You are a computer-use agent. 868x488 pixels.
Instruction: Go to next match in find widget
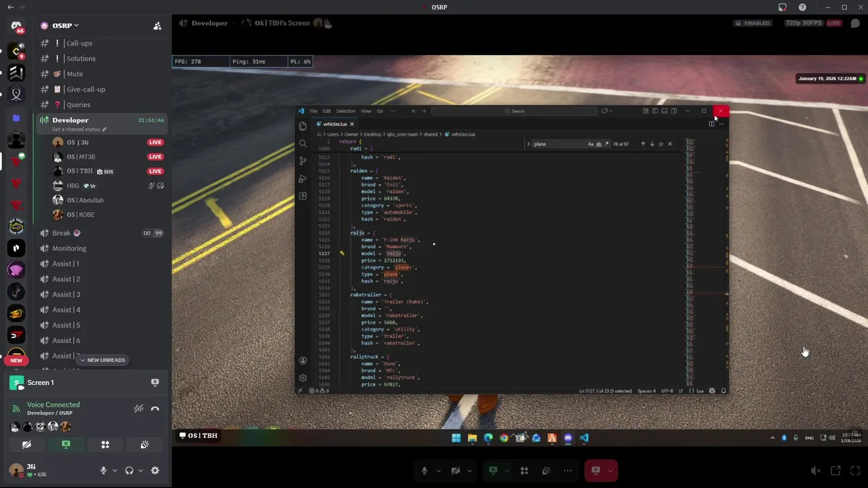652,144
